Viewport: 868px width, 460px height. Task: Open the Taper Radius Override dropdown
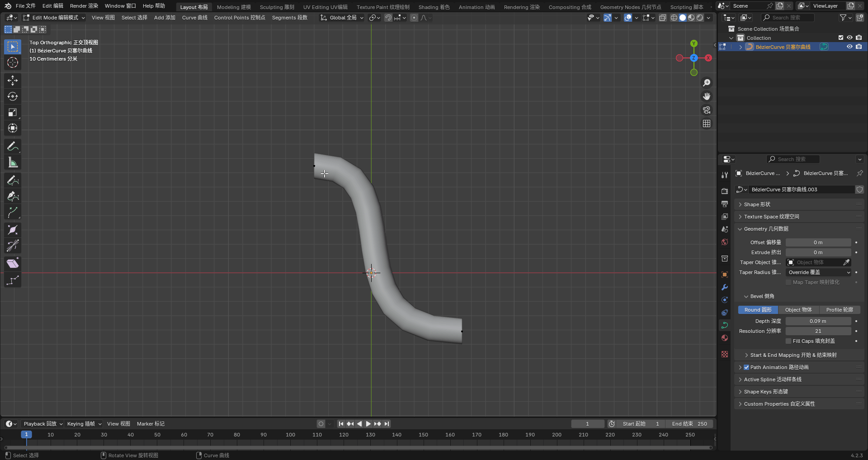(x=819, y=272)
